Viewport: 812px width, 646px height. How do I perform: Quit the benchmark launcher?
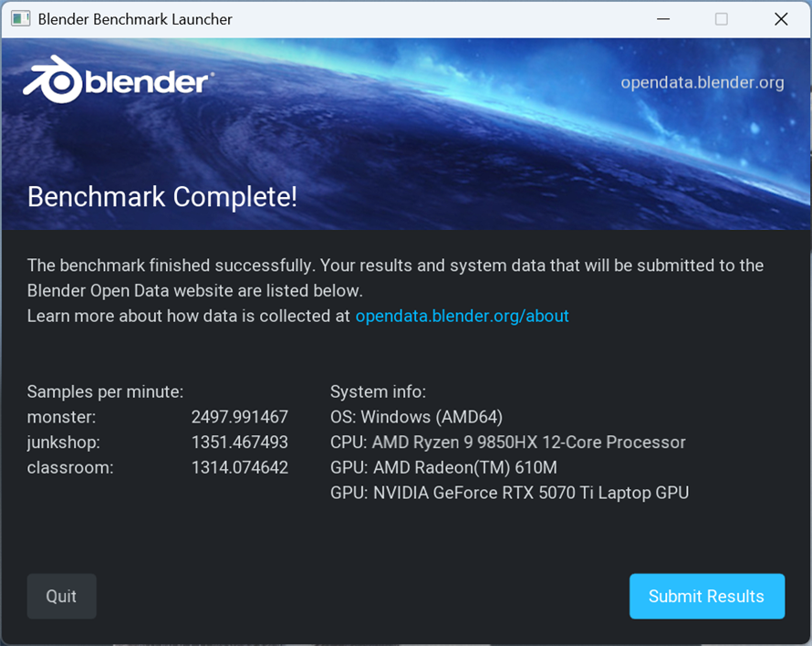(x=62, y=596)
